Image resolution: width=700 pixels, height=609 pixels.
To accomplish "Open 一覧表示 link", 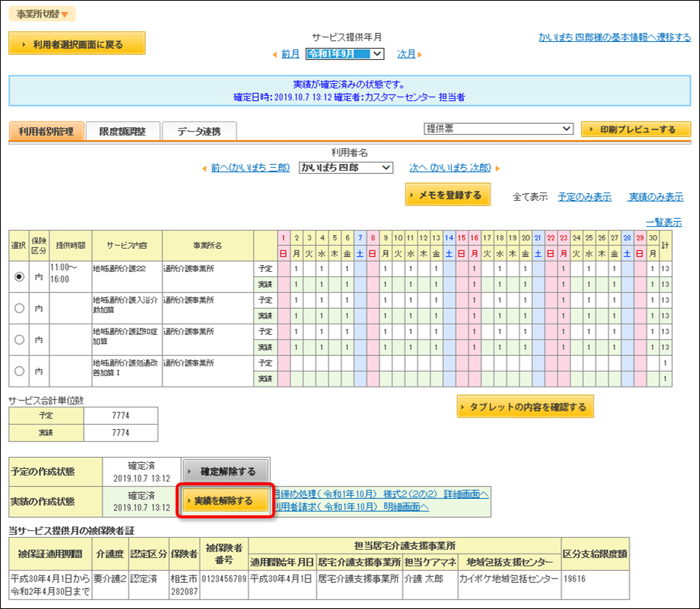I will [664, 222].
